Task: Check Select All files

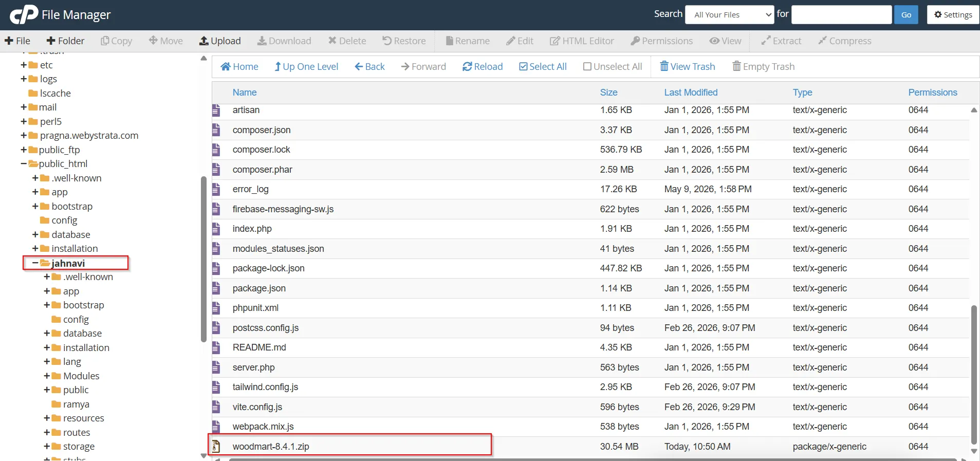Action: point(543,66)
